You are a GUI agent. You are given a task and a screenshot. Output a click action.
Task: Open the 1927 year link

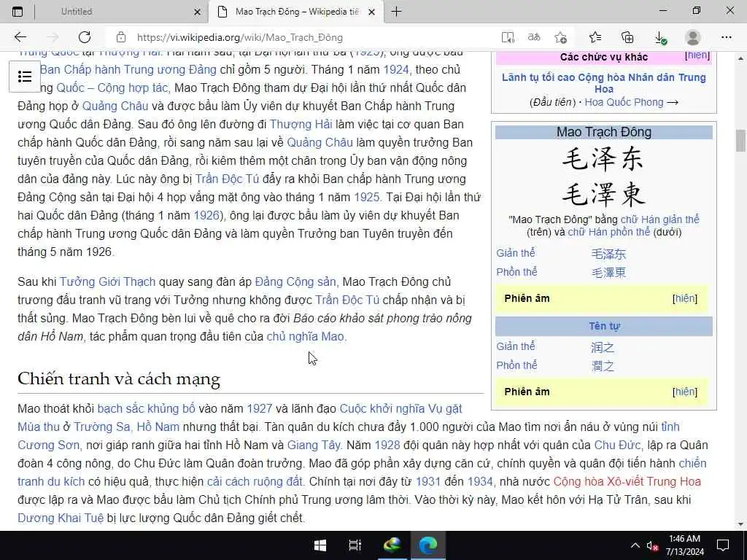pyautogui.click(x=259, y=408)
